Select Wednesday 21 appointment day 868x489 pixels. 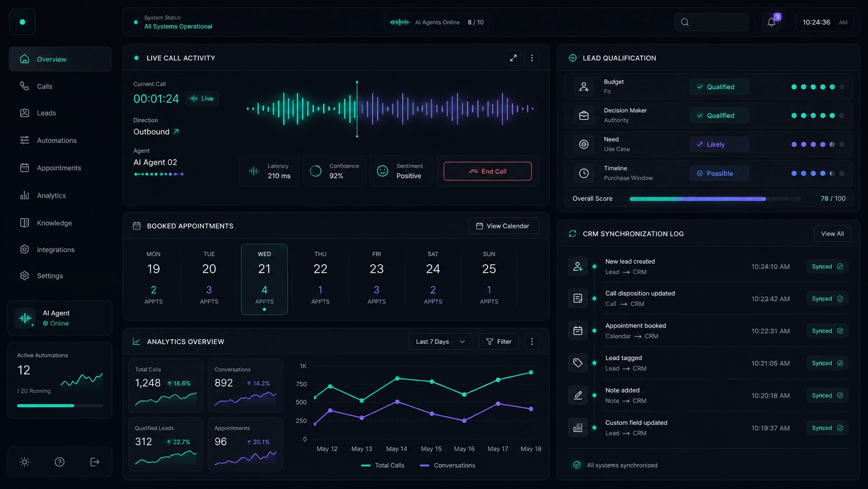(x=264, y=280)
